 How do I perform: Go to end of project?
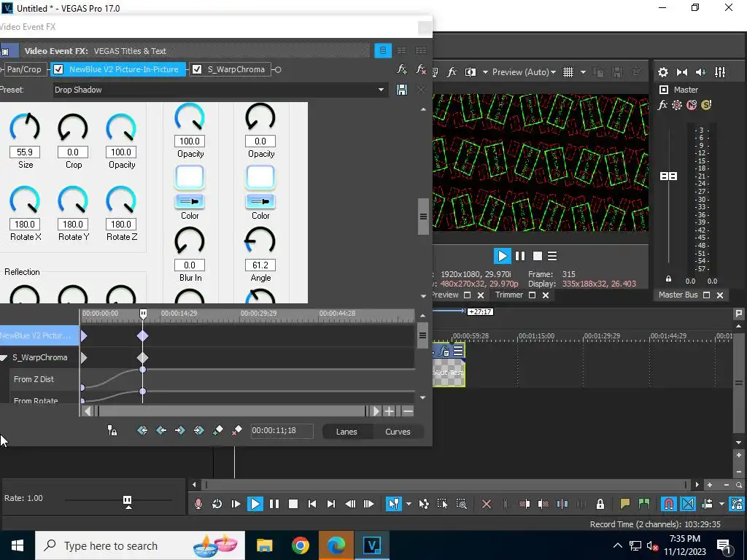tap(331, 504)
